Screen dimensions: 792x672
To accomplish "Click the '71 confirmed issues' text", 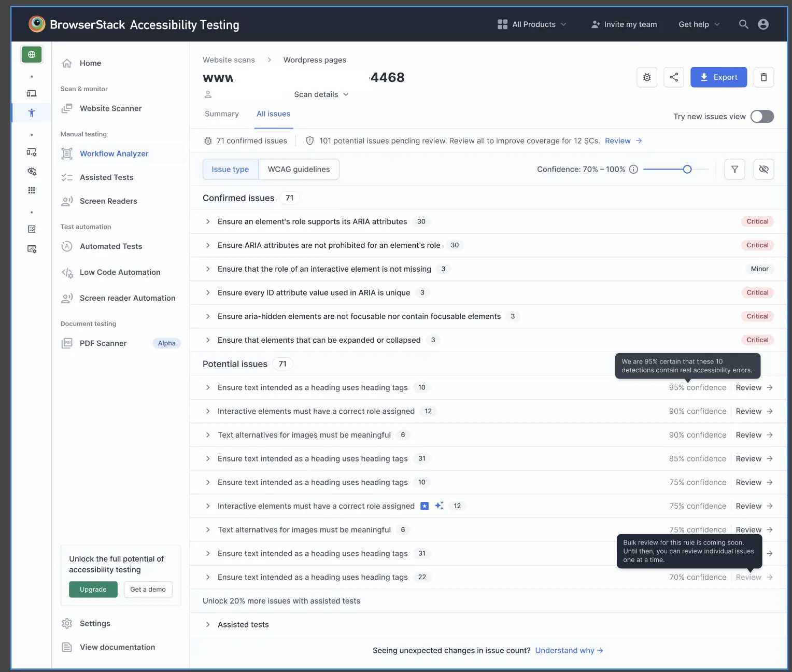I will (251, 141).
